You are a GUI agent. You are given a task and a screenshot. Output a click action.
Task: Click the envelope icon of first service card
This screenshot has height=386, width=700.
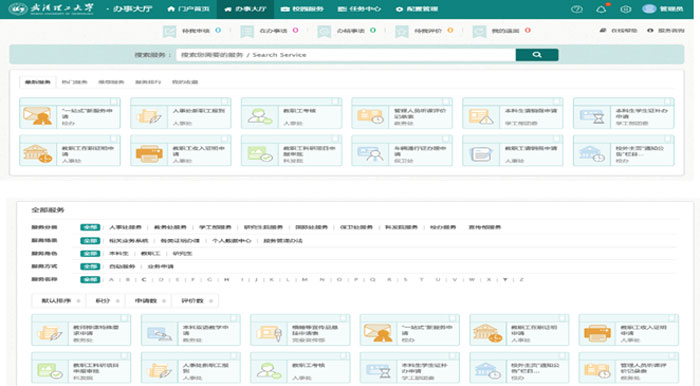(x=37, y=116)
